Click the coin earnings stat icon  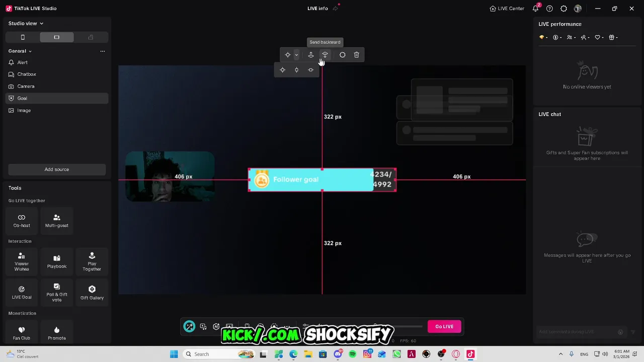(x=556, y=37)
